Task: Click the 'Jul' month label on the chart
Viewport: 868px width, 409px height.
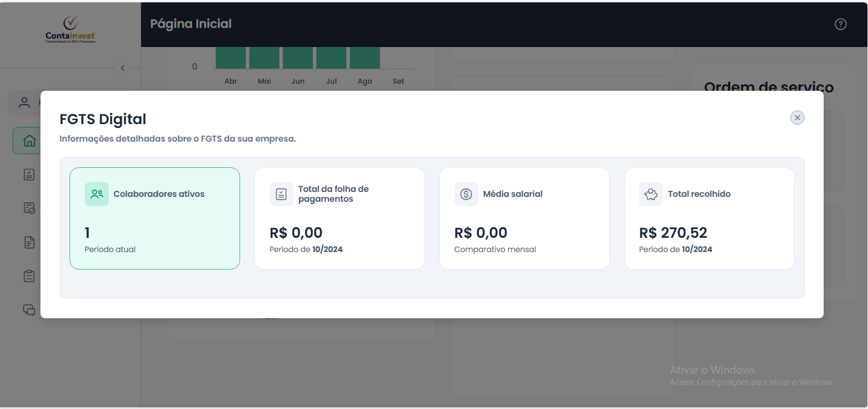Action: coord(331,81)
